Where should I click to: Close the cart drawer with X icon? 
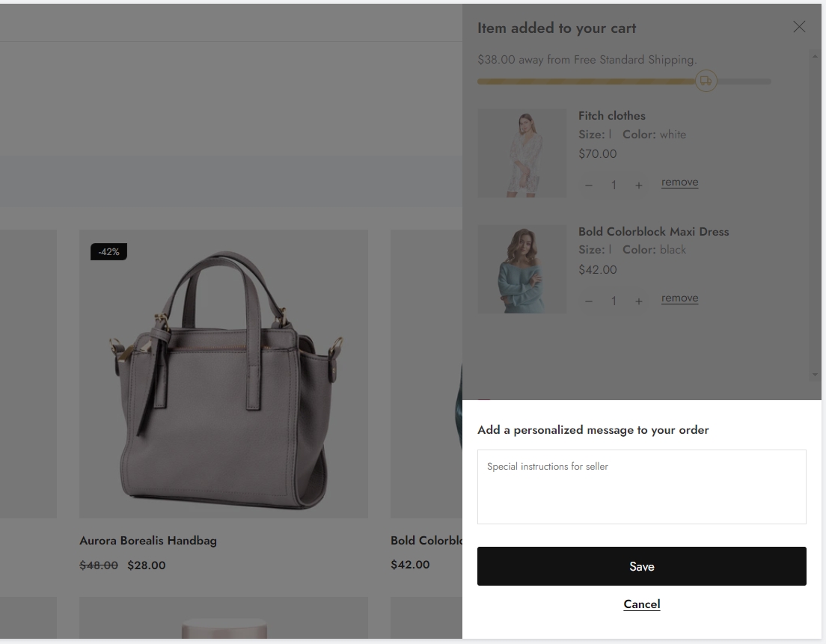tap(799, 27)
